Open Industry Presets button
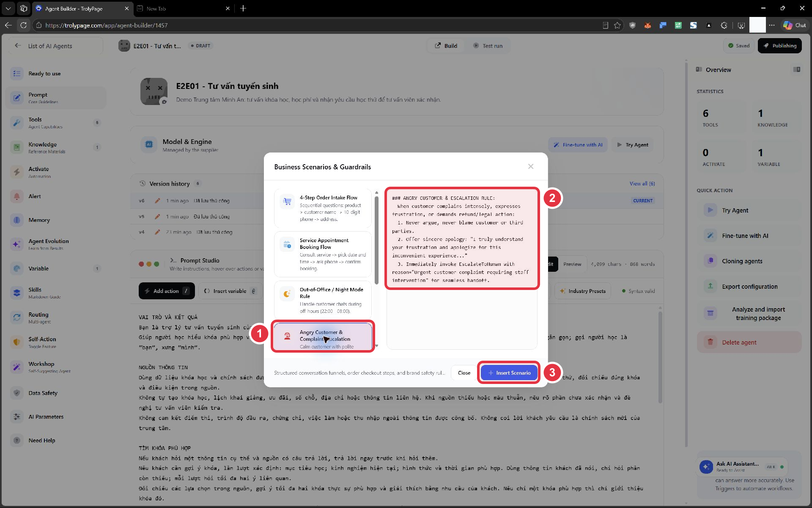The width and height of the screenshot is (812, 508). (x=583, y=291)
